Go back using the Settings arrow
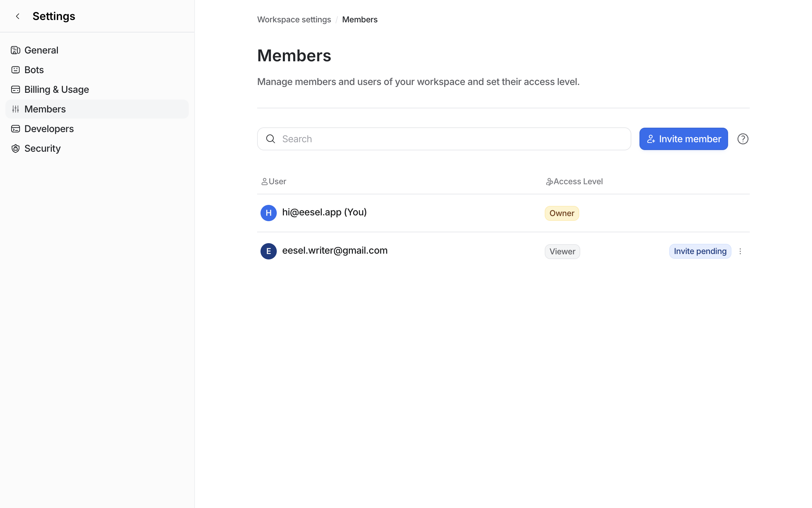 (x=18, y=16)
